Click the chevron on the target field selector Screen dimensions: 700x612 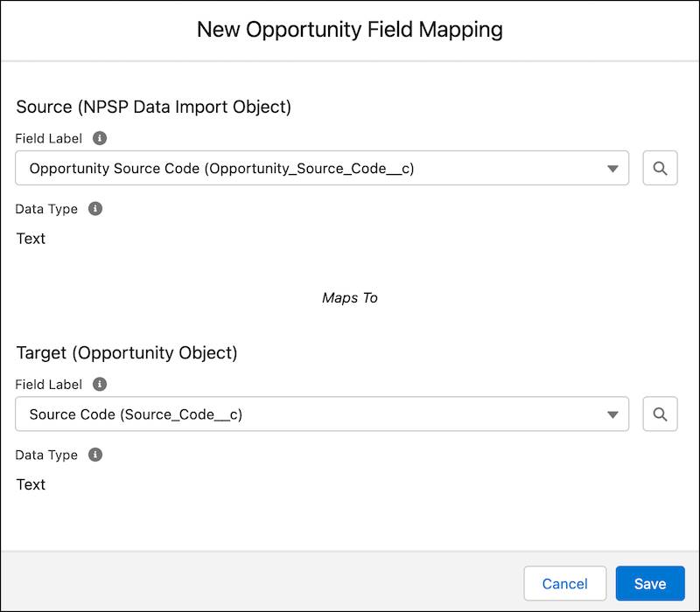(x=612, y=414)
